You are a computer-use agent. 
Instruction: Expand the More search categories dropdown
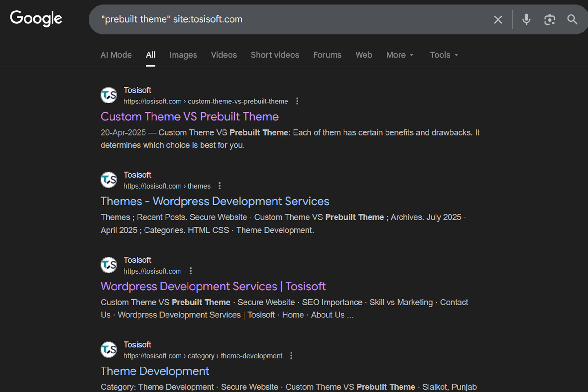[399, 55]
